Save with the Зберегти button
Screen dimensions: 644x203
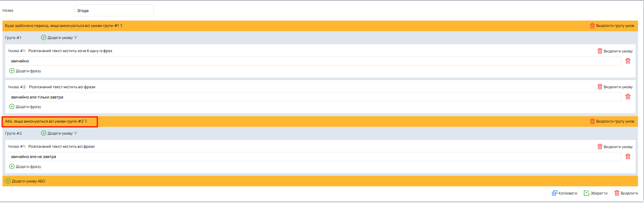[x=596, y=193]
